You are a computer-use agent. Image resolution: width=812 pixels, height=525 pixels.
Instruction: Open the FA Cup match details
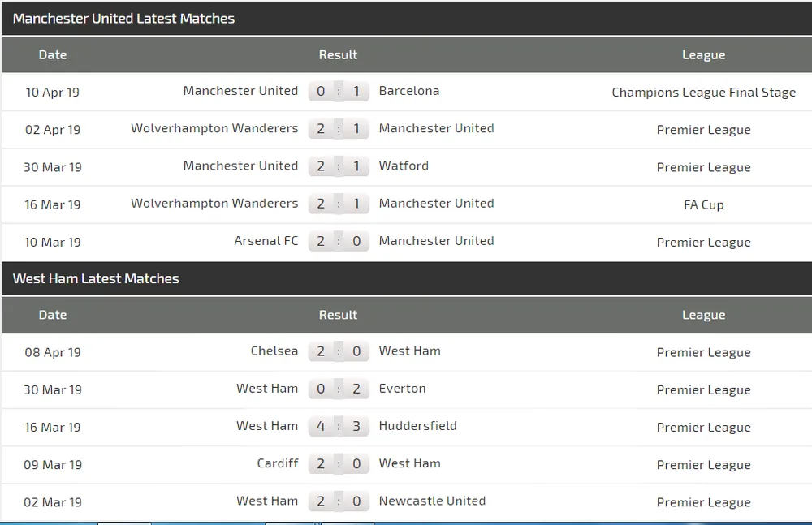(x=703, y=204)
